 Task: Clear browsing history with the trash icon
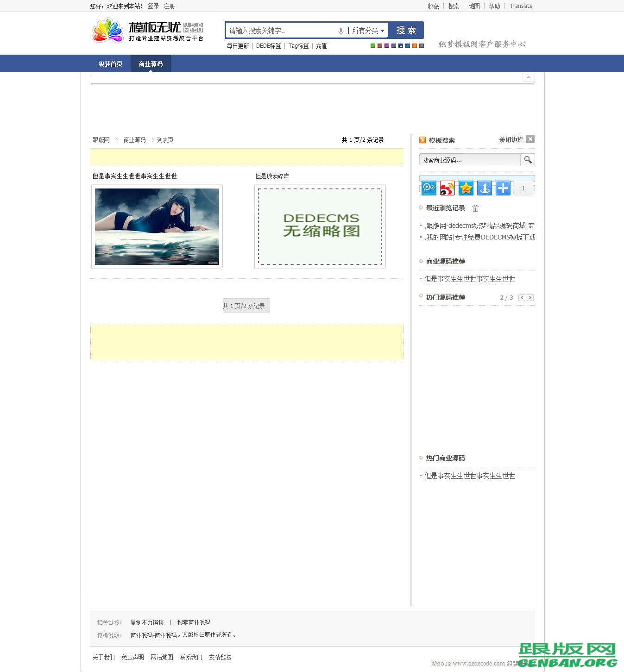[475, 208]
